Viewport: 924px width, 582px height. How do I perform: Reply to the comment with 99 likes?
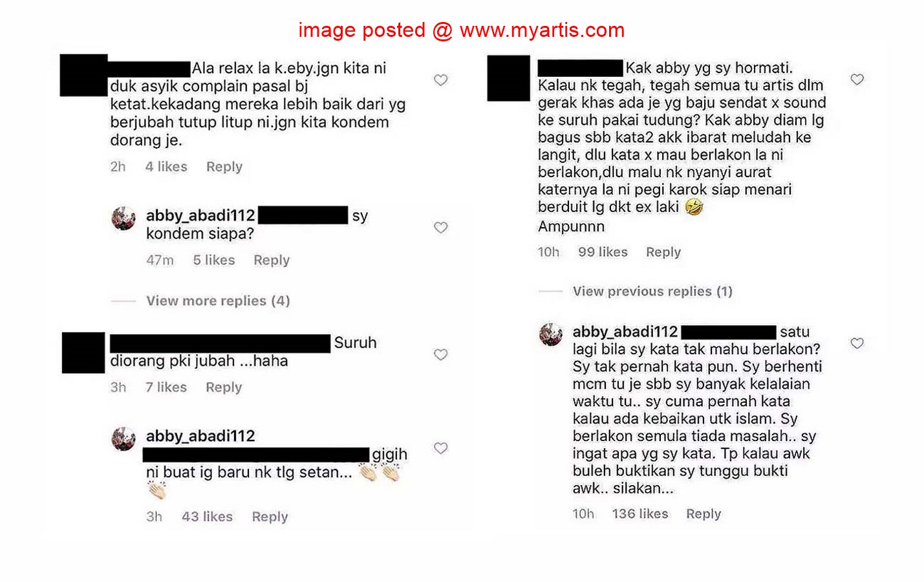663,252
